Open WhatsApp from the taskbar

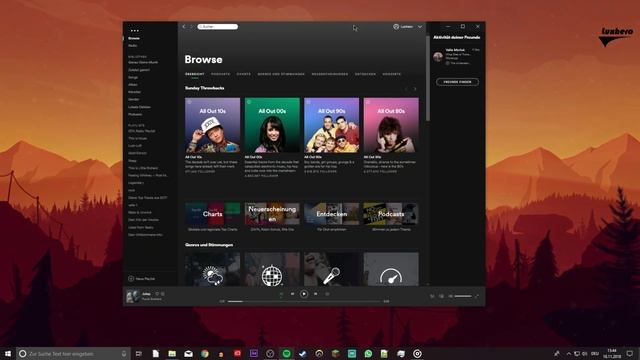[x=368, y=353]
